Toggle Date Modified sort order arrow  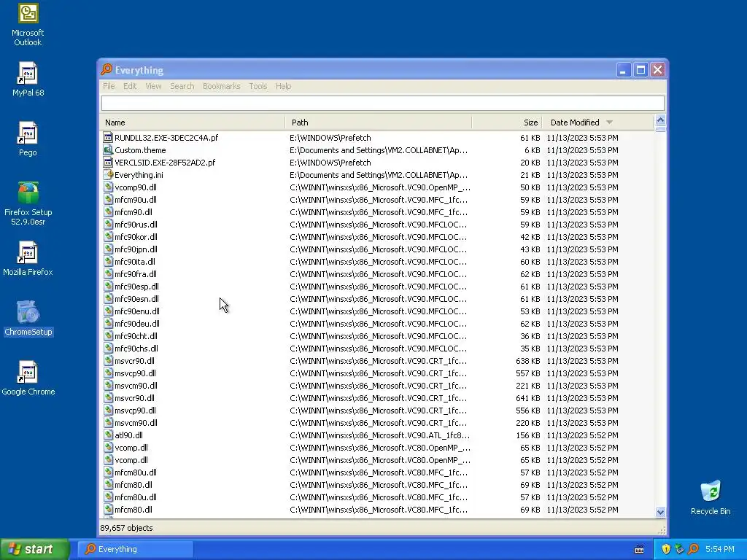[609, 122]
